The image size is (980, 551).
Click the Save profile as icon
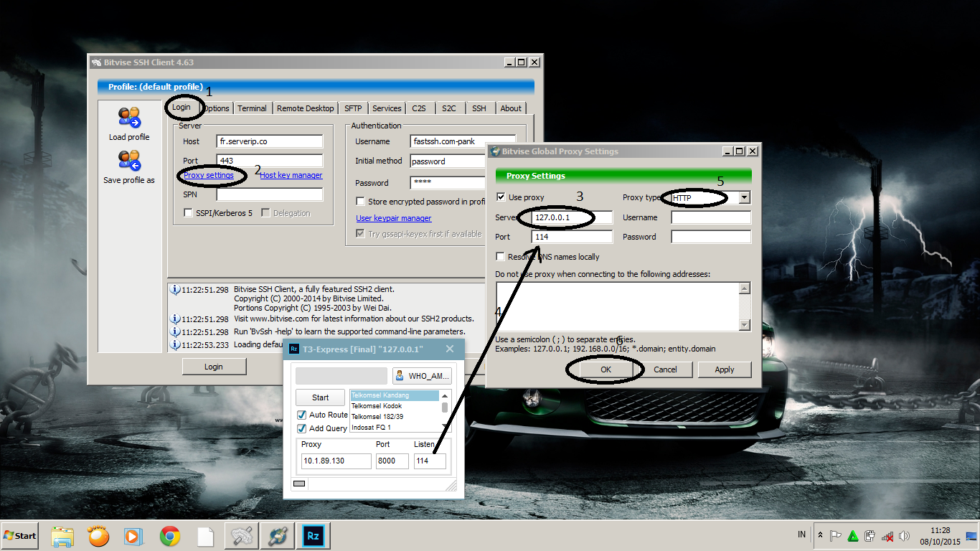129,161
